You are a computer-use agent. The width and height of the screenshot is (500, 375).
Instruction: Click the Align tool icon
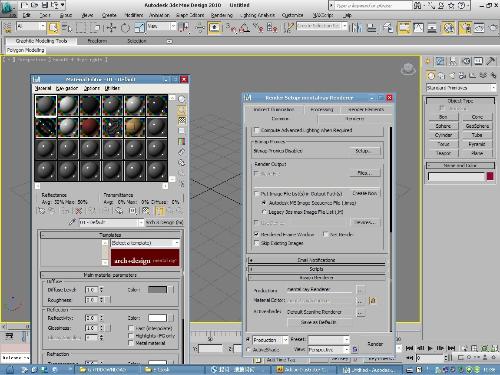pyautogui.click(x=371, y=28)
